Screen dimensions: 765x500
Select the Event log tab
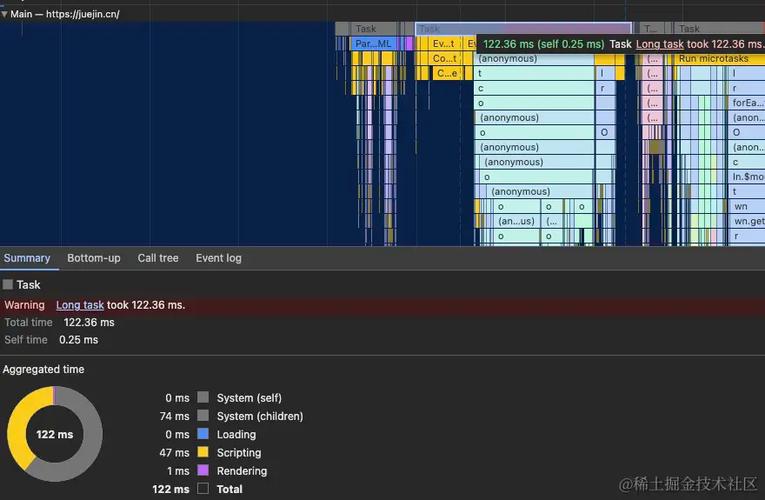tap(219, 258)
